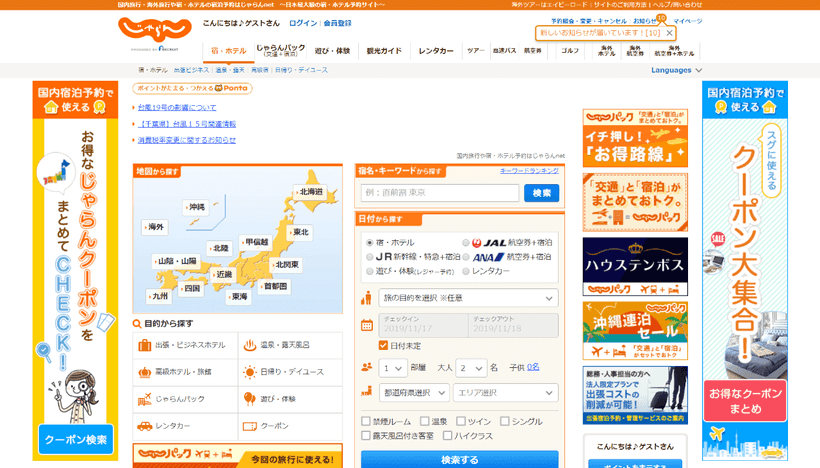Click the ログイン link
Screen dimensions: 820x468
[303, 23]
